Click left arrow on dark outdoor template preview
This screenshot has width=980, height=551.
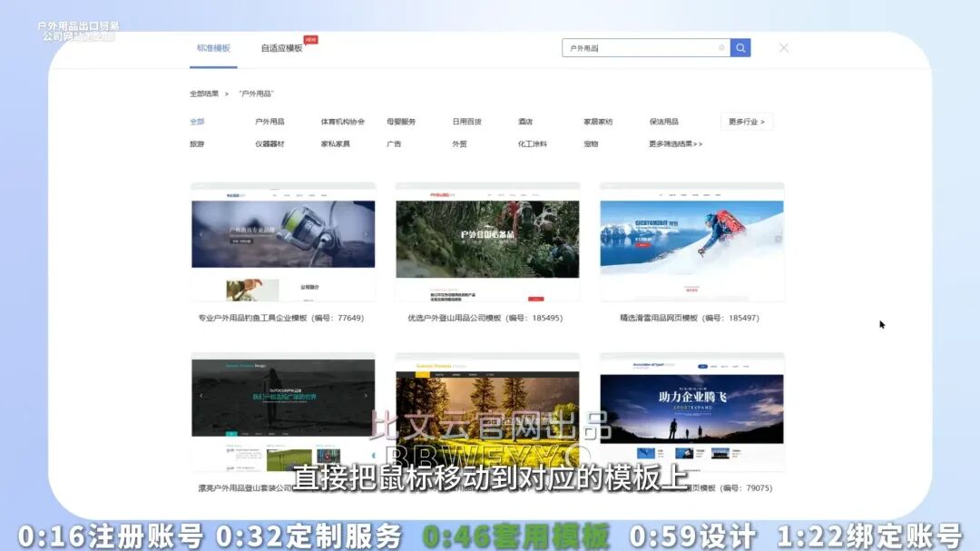coord(201,396)
